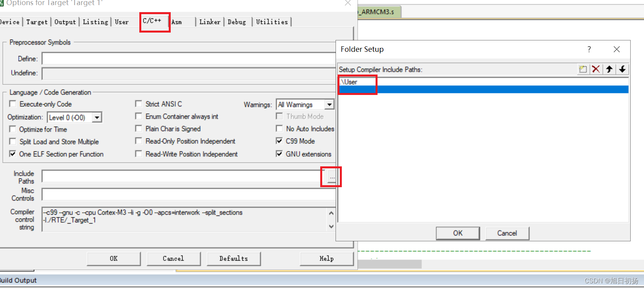Enable Strict ANSI C option
This screenshot has width=644, height=288.
point(139,104)
